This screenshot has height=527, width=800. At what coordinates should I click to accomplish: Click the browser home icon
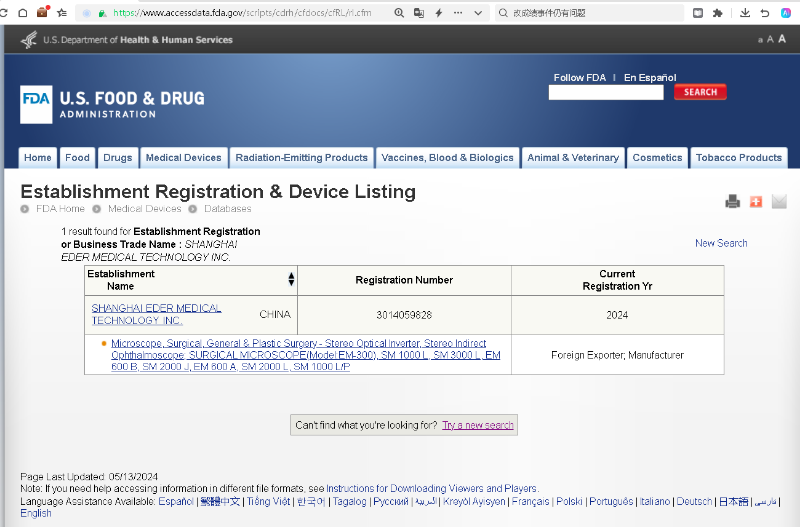click(x=23, y=13)
